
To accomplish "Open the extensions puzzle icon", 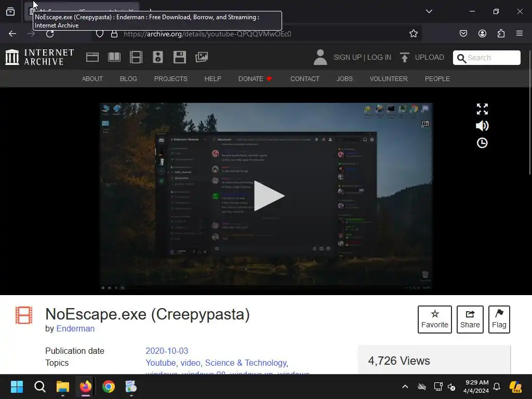I will click(x=501, y=33).
